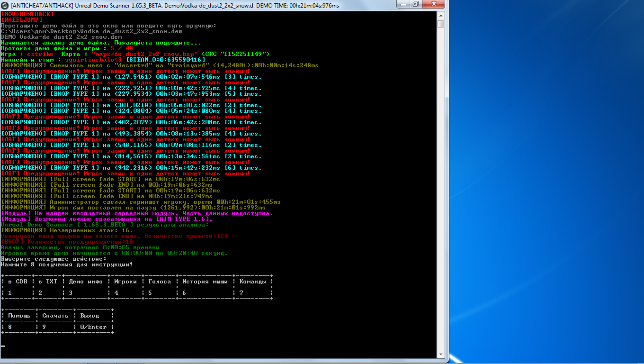
Task: Click the admin screenshot info line 00h:21m:01s:455ms
Action: (141, 202)
